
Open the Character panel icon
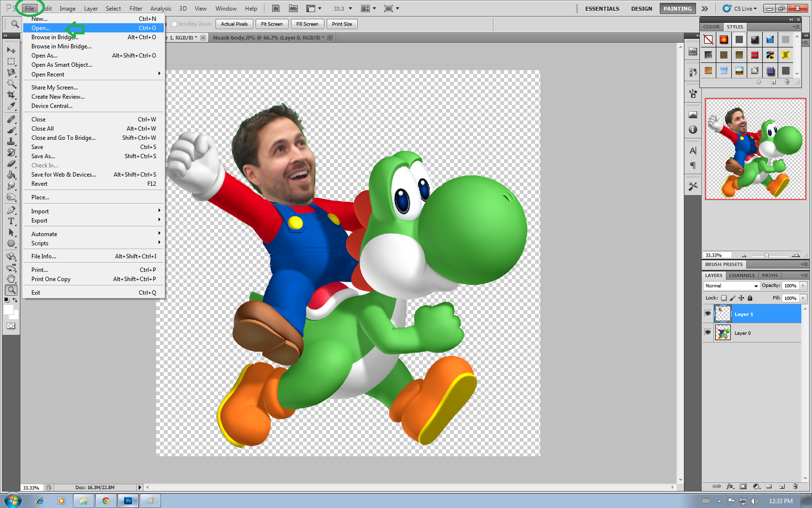click(693, 151)
